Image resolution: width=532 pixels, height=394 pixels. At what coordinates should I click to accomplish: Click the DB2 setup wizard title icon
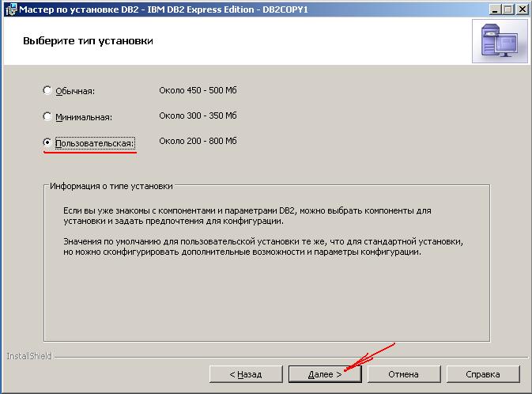point(11,9)
